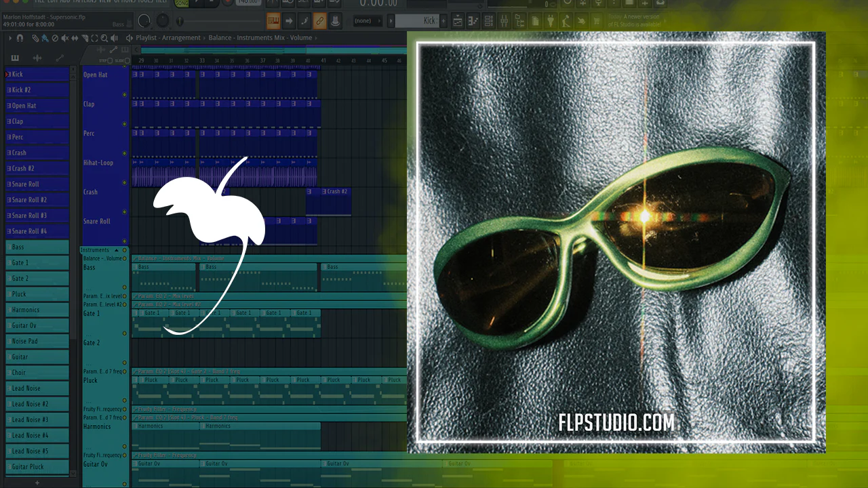Viewport: 868px width, 488px height.
Task: Mute the Snare Roll playlist track
Action: pos(125,241)
